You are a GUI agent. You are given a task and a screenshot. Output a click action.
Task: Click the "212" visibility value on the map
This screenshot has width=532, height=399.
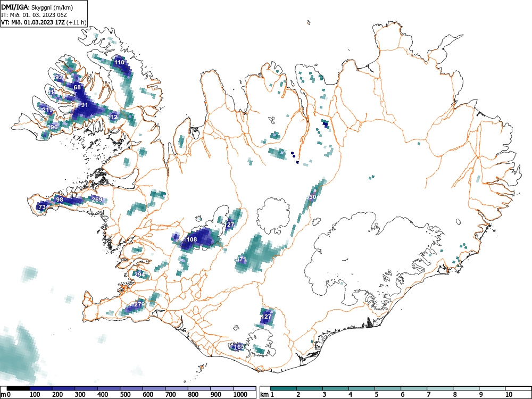[x=112, y=118]
